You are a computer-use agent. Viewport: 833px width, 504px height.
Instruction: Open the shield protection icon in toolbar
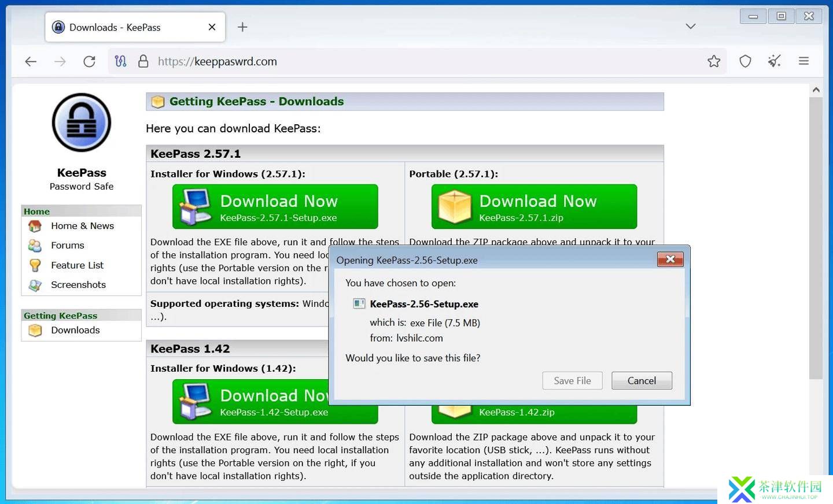tap(745, 61)
